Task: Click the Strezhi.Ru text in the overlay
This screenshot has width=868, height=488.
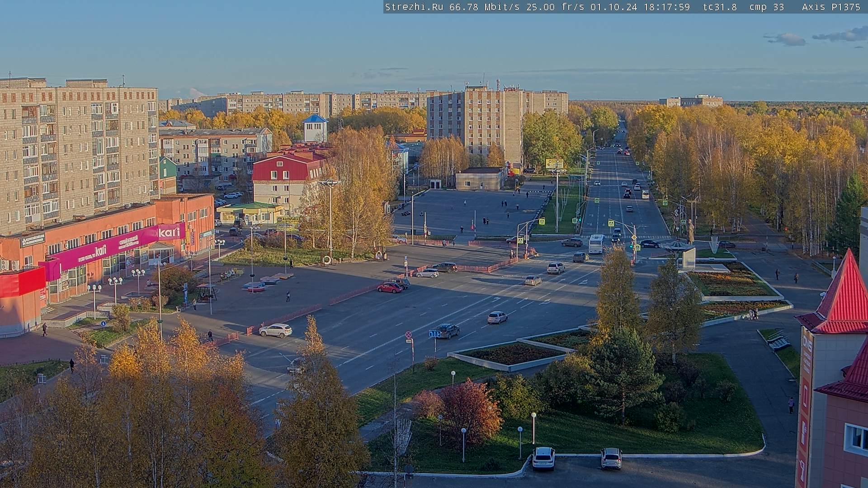Action: pyautogui.click(x=414, y=7)
